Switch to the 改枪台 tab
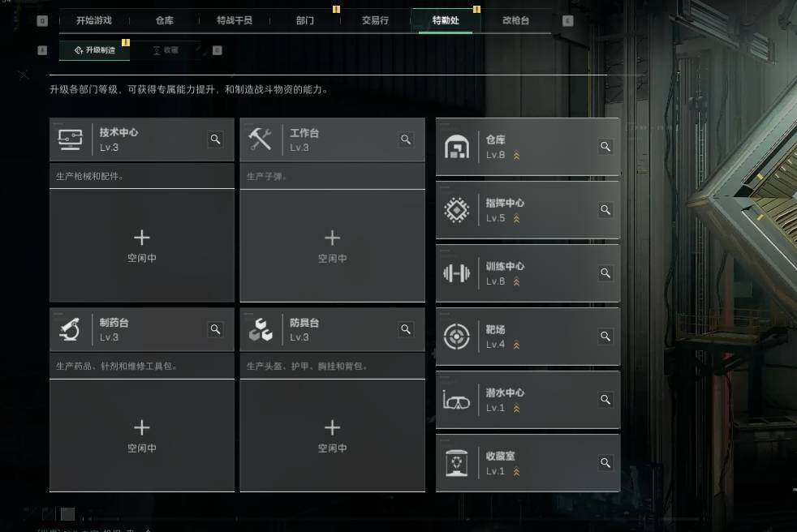 click(515, 20)
